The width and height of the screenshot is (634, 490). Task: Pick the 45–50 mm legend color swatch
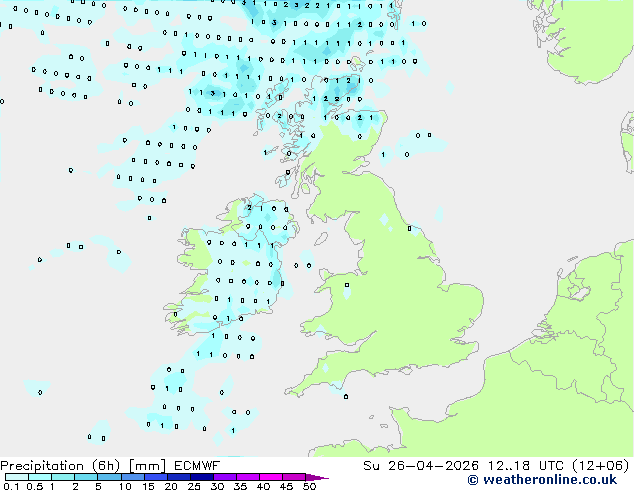click(x=294, y=477)
